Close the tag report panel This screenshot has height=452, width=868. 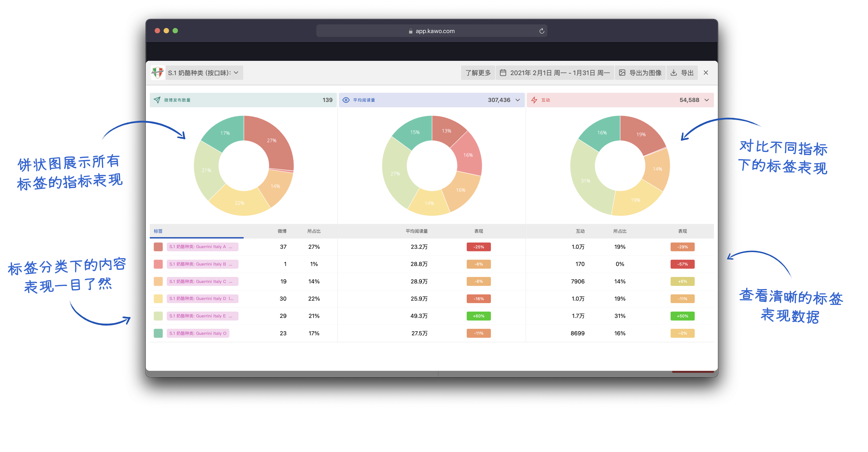(706, 73)
